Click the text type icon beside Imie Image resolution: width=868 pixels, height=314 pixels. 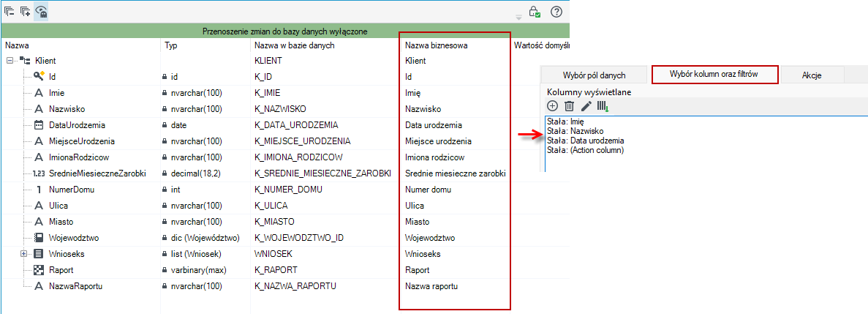[x=39, y=93]
